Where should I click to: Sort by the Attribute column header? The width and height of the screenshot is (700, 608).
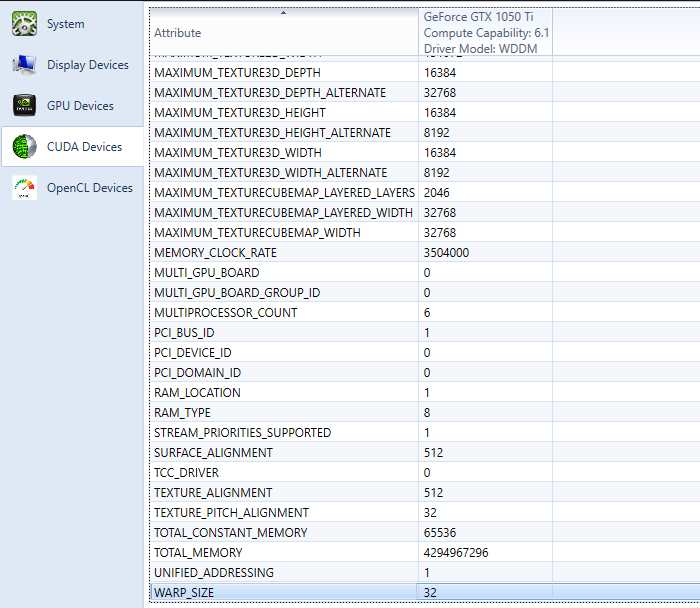click(x=284, y=33)
